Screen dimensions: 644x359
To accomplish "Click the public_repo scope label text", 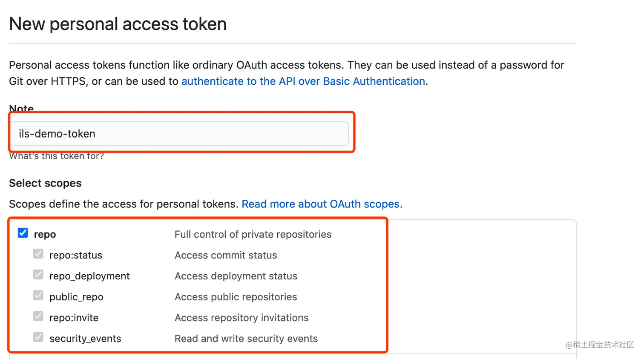I will coord(76,297).
